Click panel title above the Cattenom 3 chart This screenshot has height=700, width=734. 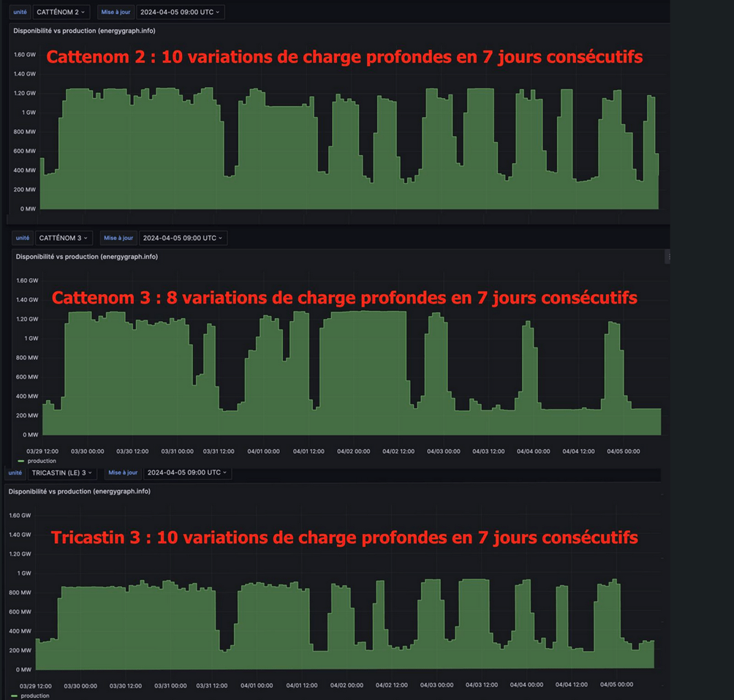pos(86,257)
